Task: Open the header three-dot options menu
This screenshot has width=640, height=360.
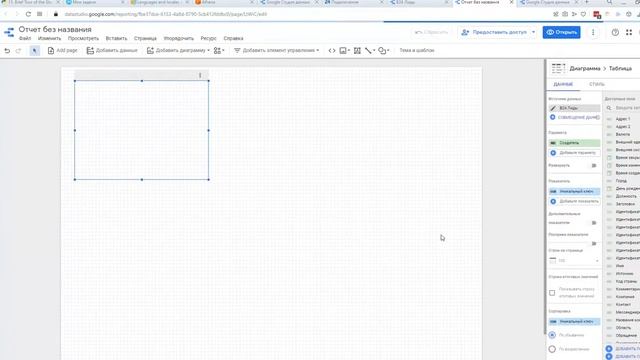Action: click(593, 32)
